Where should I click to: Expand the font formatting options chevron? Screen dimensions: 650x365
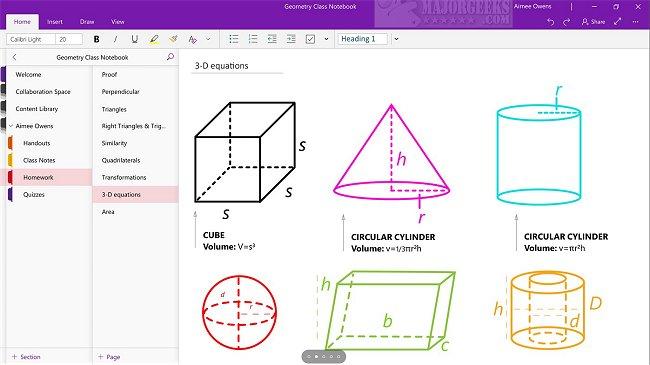208,39
